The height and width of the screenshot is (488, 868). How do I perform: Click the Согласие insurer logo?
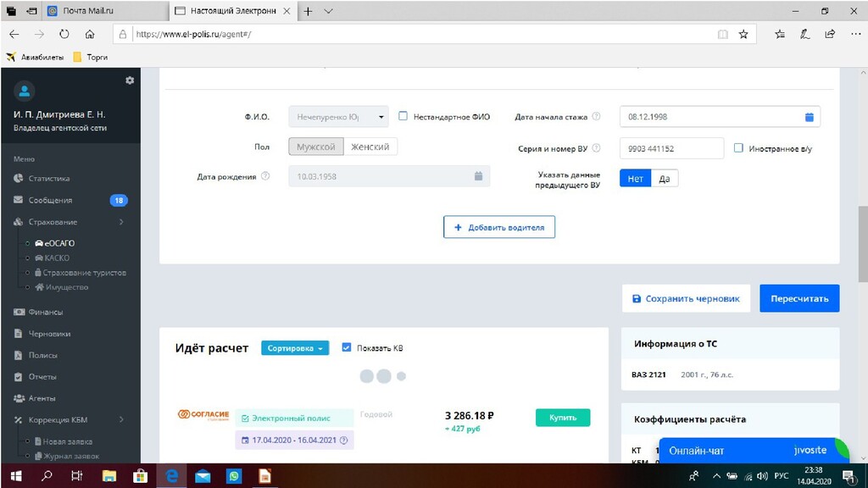(x=203, y=415)
